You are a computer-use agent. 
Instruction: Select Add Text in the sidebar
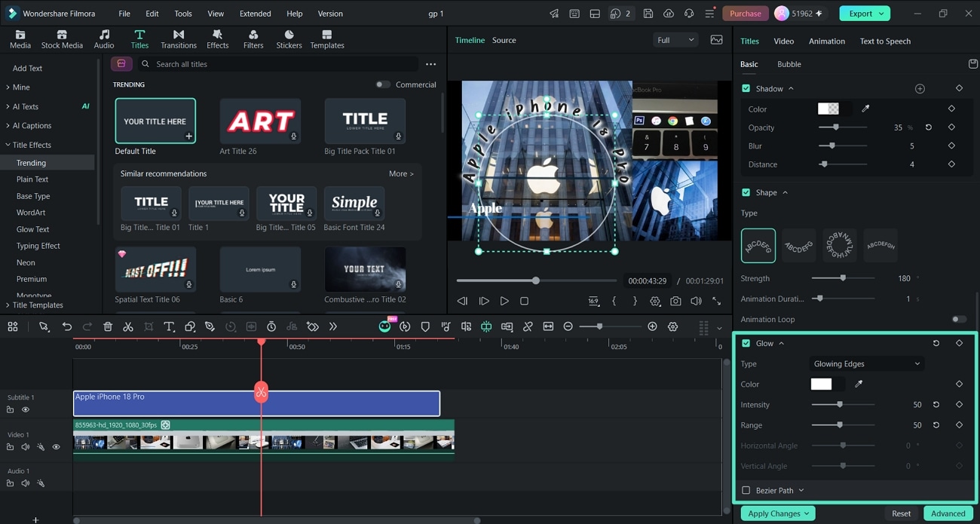pos(27,68)
